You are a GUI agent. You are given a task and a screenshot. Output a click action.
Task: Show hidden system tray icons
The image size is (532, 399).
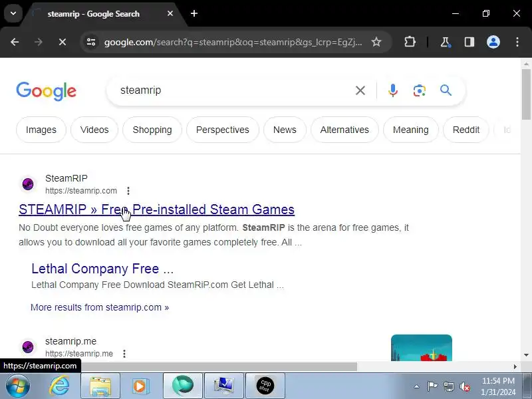[x=417, y=386]
